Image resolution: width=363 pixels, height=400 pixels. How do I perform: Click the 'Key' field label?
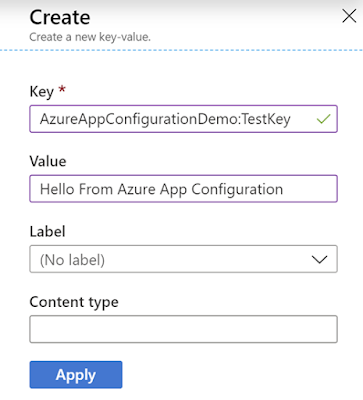click(x=42, y=91)
